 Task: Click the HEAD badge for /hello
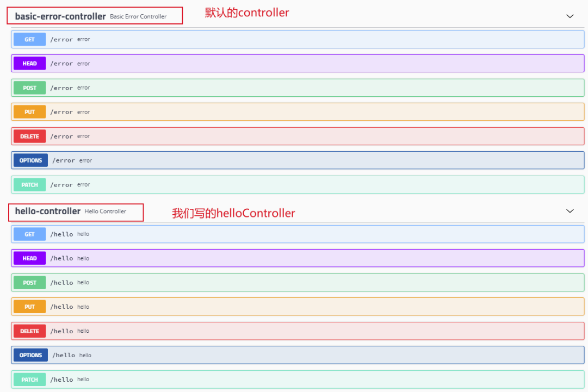pyautogui.click(x=29, y=258)
